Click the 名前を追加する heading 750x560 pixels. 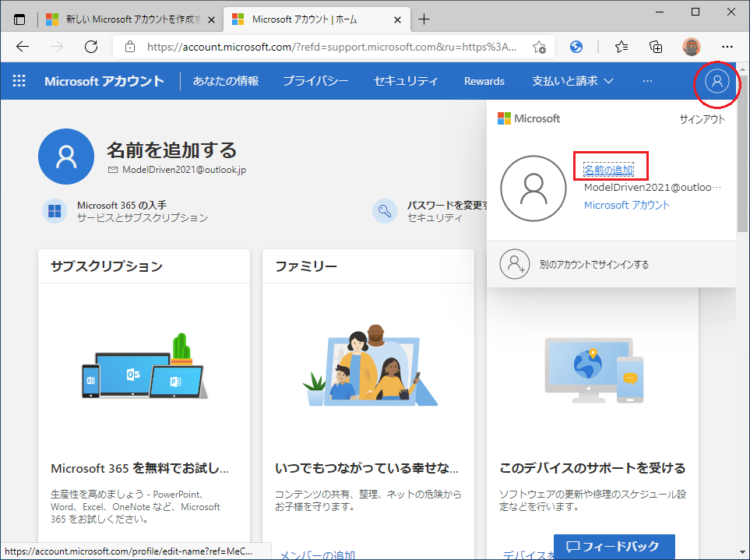[171, 150]
